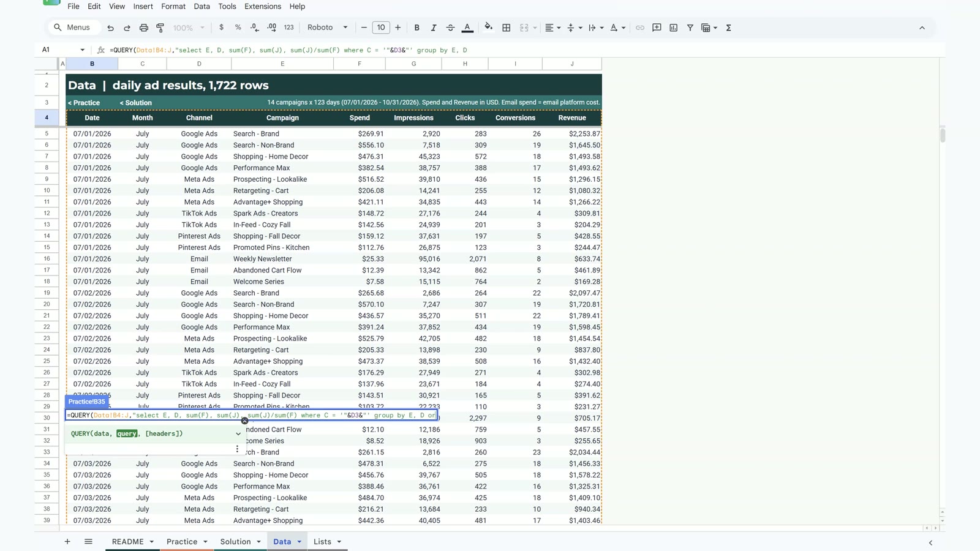This screenshot has width=980, height=551.
Task: Increase decimal places icon
Action: pos(271,28)
